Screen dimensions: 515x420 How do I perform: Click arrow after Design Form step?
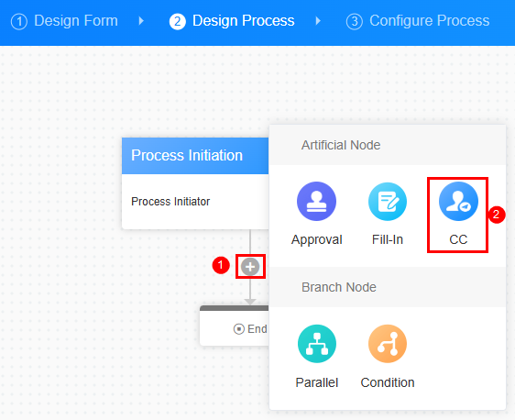click(141, 21)
